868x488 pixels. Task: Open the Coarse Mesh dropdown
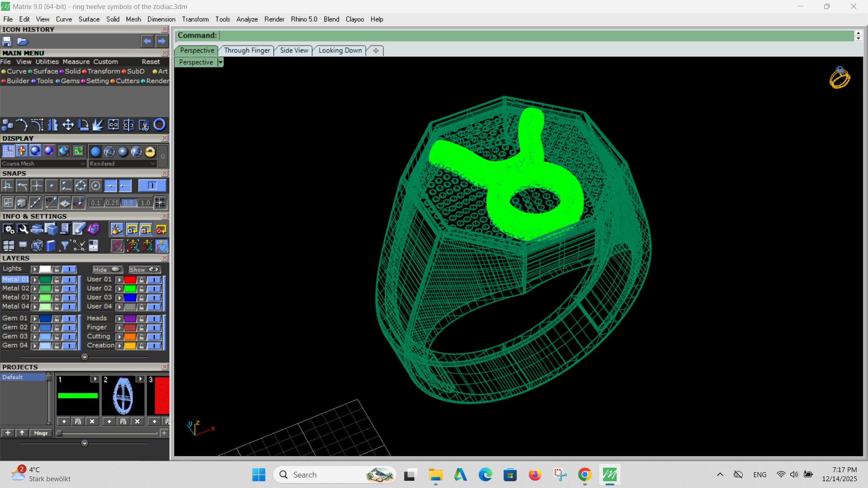43,164
